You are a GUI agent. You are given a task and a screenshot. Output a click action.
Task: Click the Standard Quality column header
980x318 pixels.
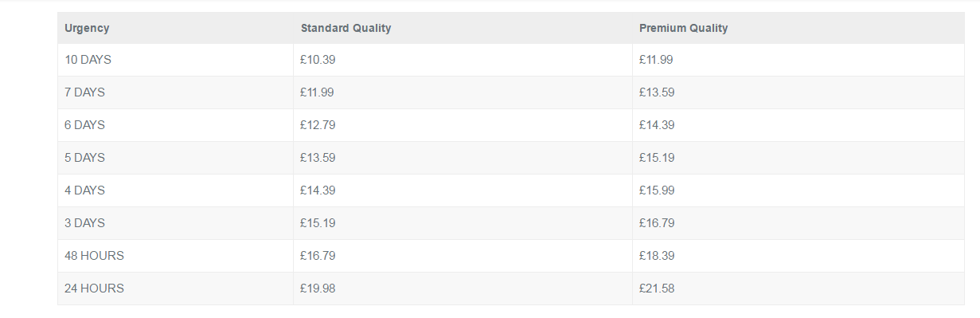[346, 28]
